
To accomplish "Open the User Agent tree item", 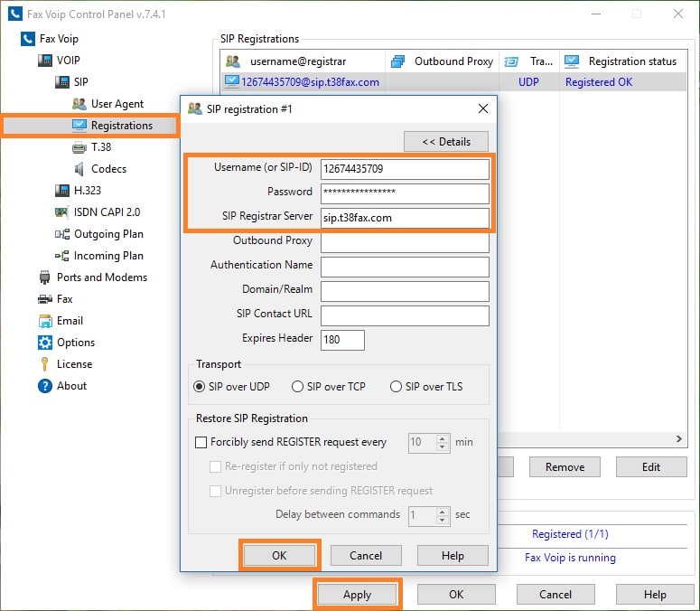I will click(117, 104).
